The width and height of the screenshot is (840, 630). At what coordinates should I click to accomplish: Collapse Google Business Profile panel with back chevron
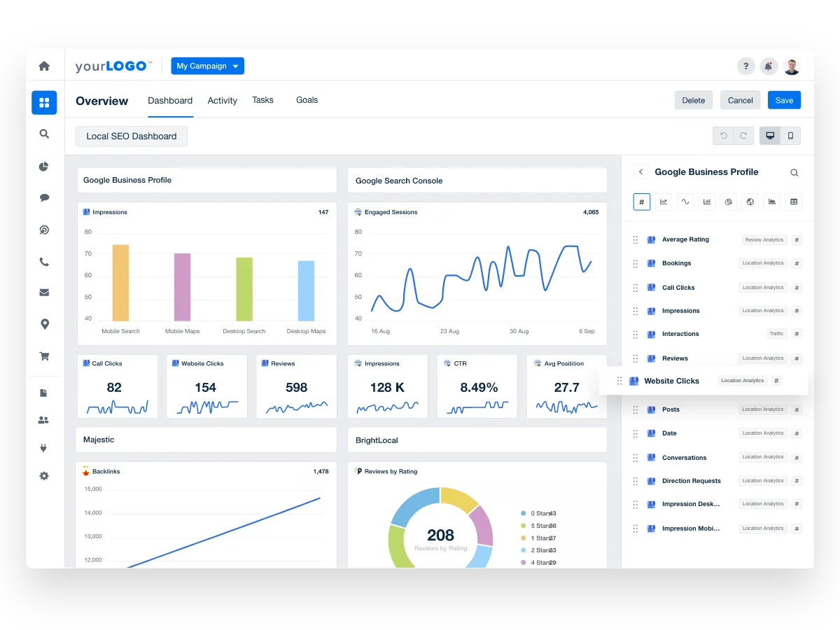640,172
